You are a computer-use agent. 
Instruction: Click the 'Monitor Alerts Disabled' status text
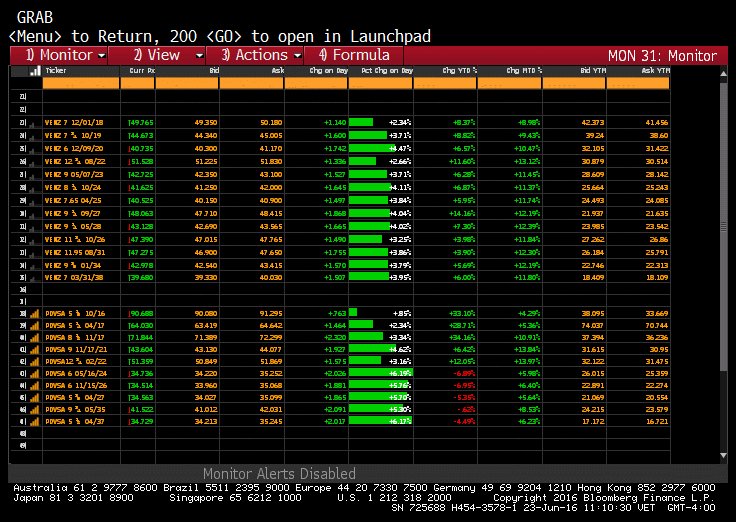pos(279,473)
